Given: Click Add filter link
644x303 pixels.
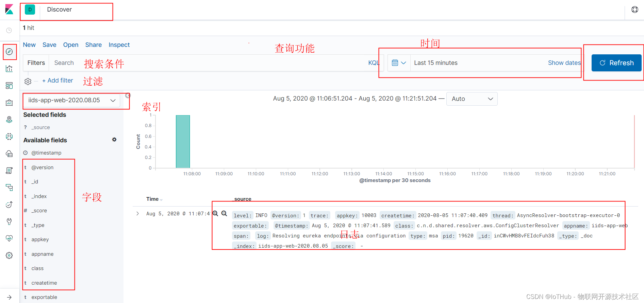Looking at the screenshot, I should tap(57, 81).
